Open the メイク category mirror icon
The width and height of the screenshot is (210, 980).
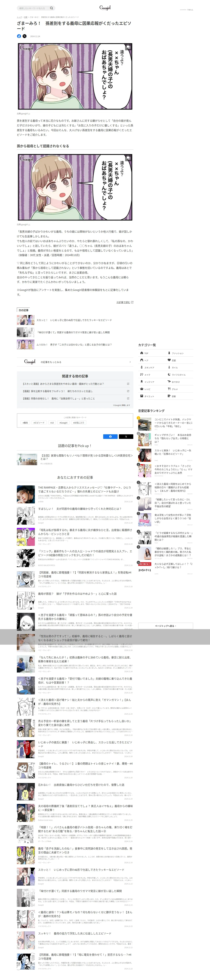(x=141, y=375)
